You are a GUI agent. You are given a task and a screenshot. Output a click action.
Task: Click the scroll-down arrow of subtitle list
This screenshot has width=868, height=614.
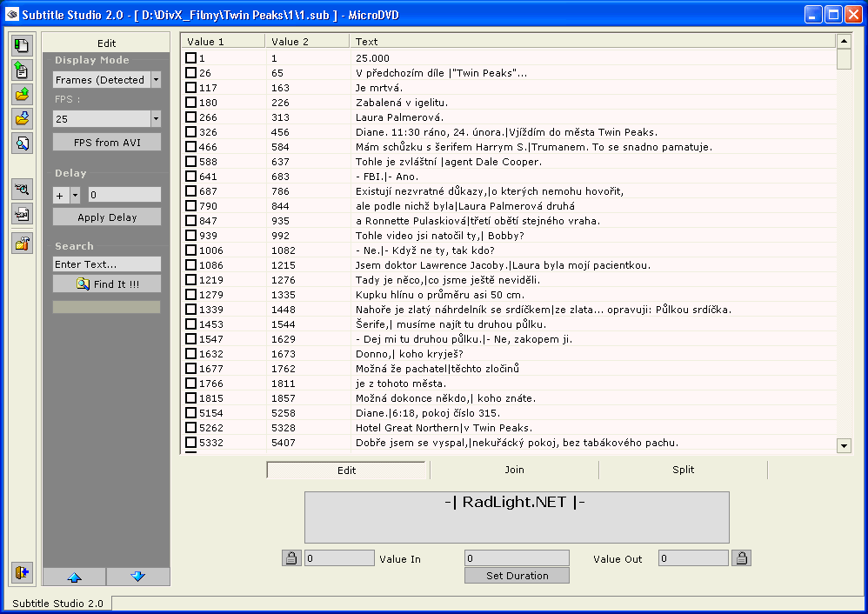(x=844, y=445)
